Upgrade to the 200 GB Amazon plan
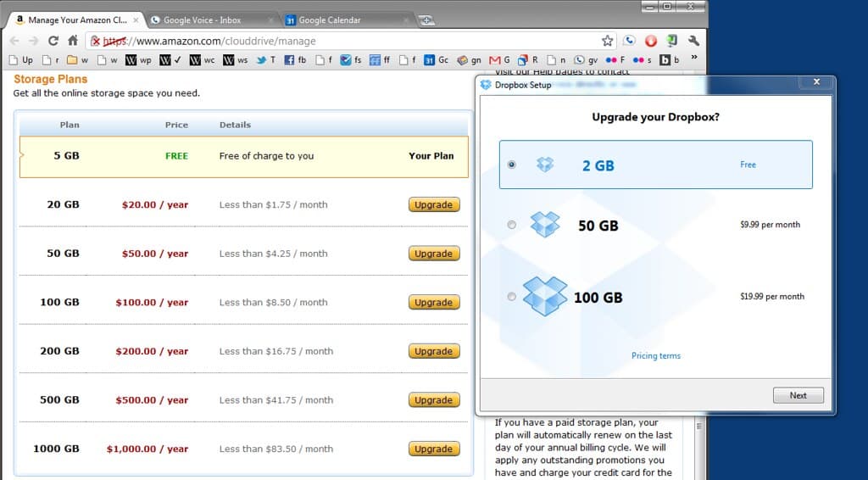The image size is (868, 480). click(x=434, y=351)
